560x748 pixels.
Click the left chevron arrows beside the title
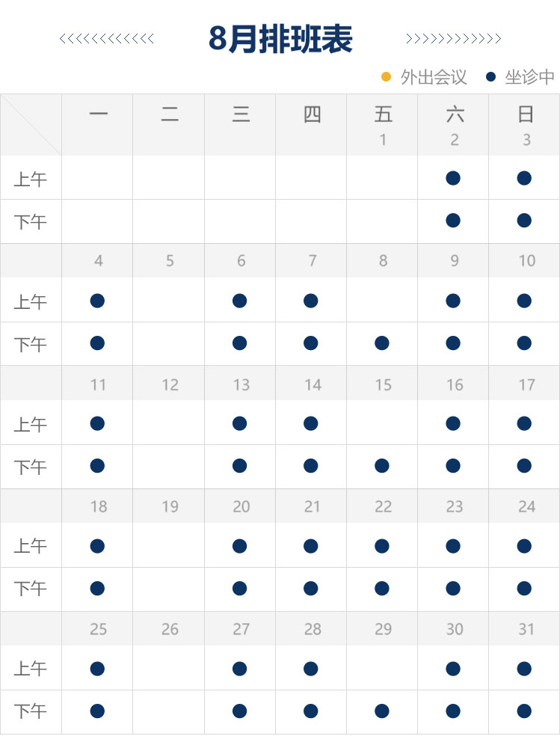coord(106,39)
